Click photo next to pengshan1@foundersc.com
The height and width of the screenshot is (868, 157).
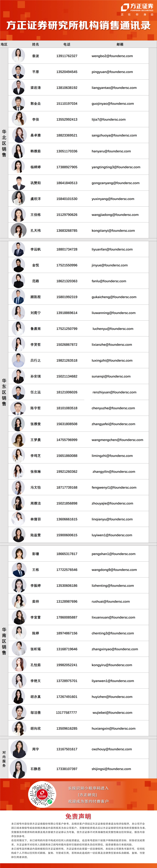[x=19, y=554]
